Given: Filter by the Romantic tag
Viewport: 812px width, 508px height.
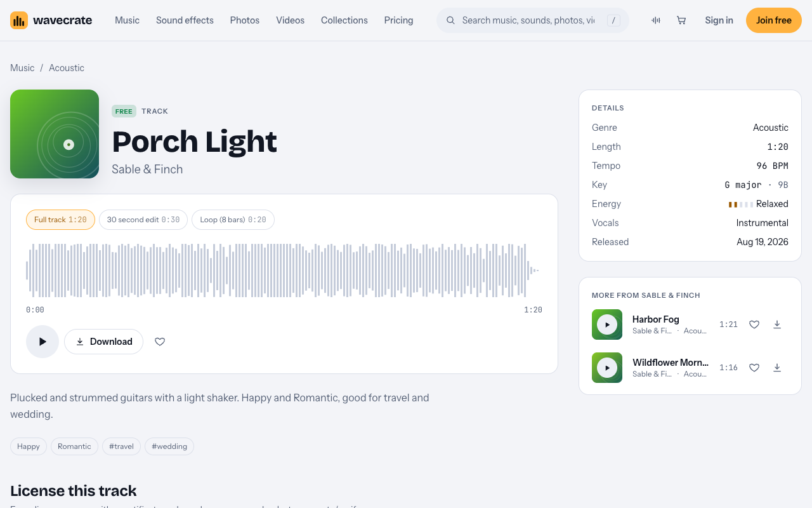Looking at the screenshot, I should tap(74, 446).
